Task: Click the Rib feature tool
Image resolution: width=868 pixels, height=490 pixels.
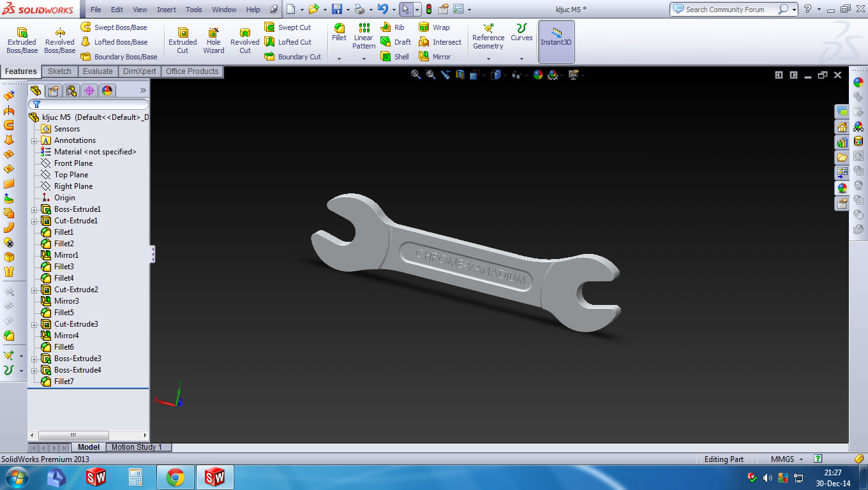Action: coord(393,27)
